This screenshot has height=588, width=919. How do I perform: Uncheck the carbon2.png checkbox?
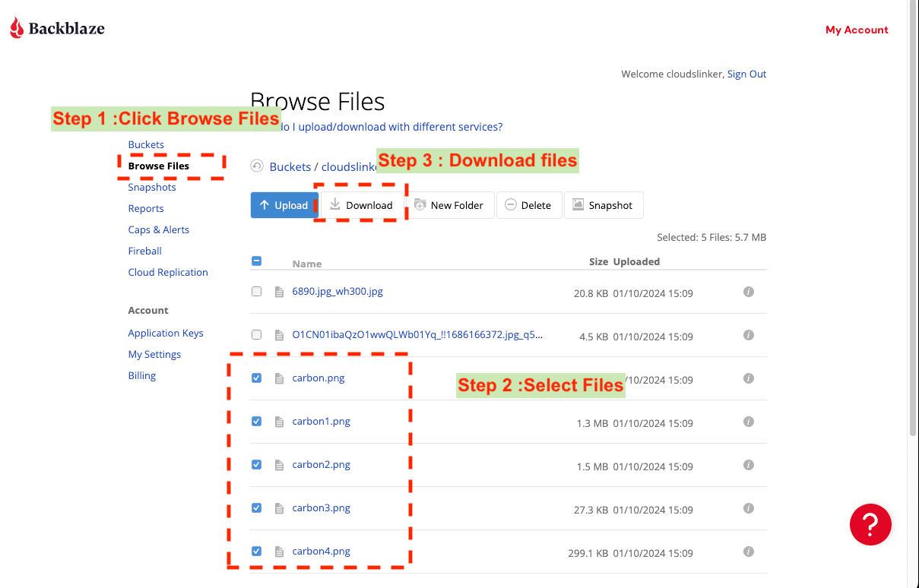coord(256,464)
